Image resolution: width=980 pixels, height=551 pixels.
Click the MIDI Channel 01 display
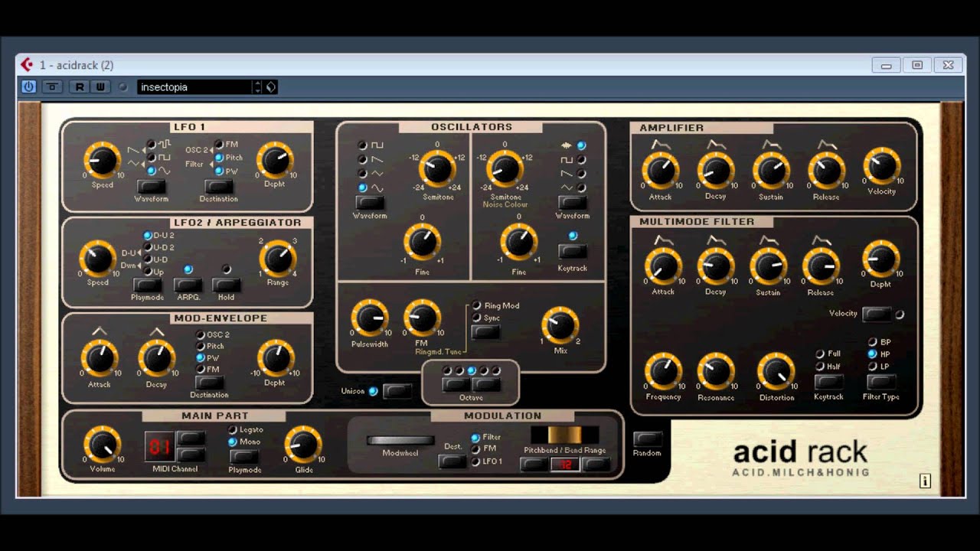click(x=159, y=446)
